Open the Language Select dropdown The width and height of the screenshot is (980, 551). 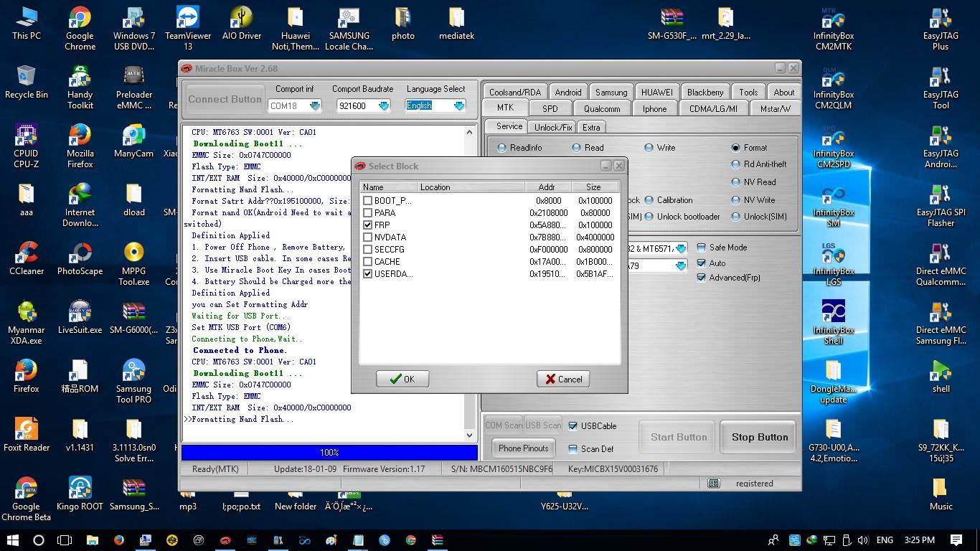pos(459,106)
